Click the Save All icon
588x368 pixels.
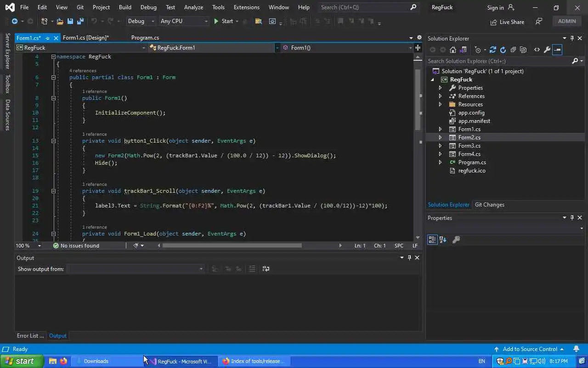coord(80,21)
